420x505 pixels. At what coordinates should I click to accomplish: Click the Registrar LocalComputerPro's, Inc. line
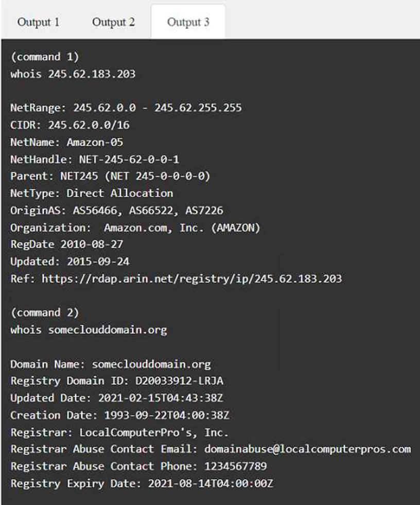(x=119, y=432)
